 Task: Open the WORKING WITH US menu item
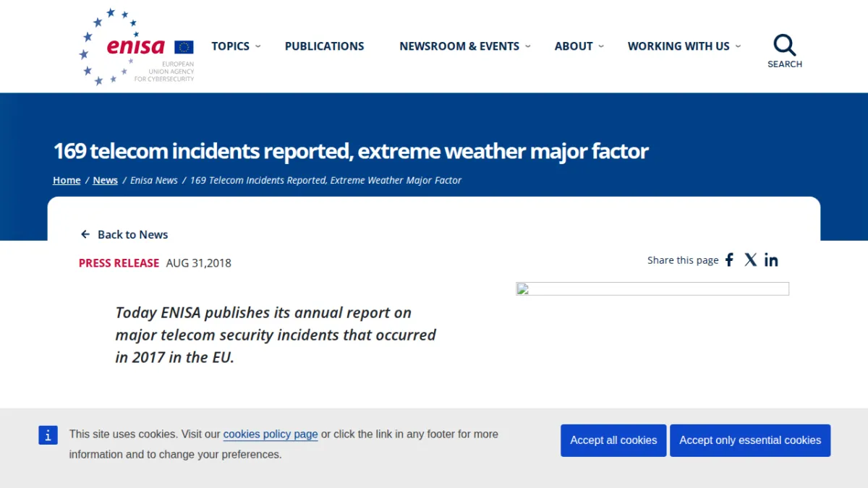[678, 46]
